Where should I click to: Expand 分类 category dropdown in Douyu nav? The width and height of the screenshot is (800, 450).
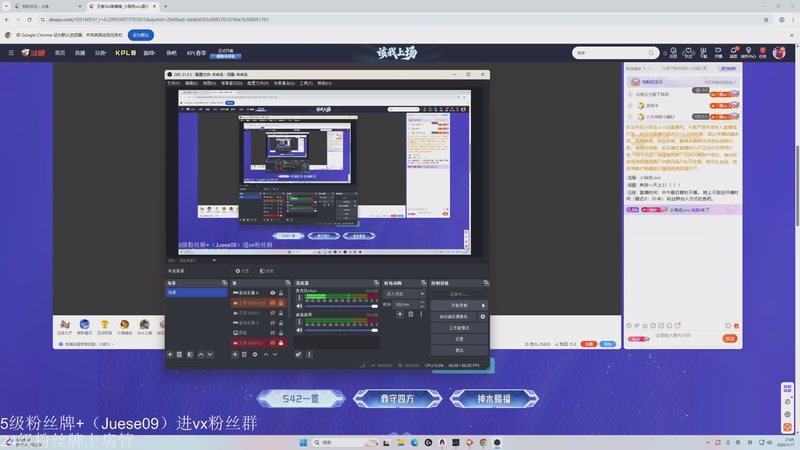click(x=101, y=53)
